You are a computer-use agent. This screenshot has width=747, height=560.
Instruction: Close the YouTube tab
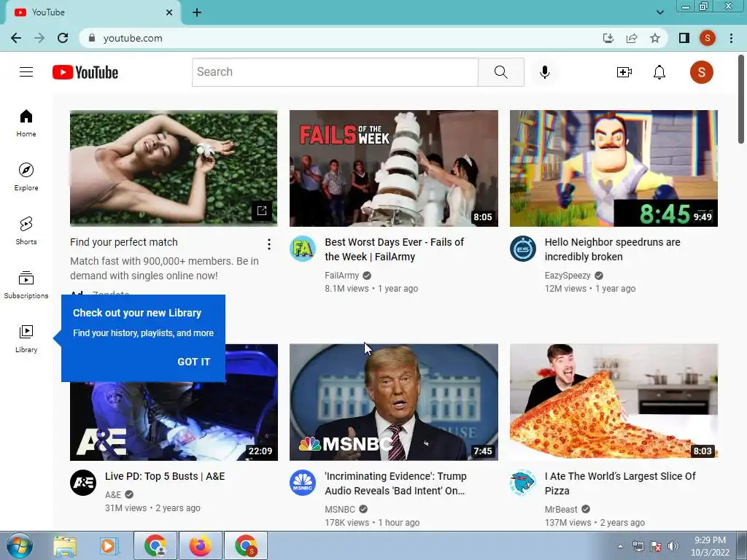(x=169, y=12)
